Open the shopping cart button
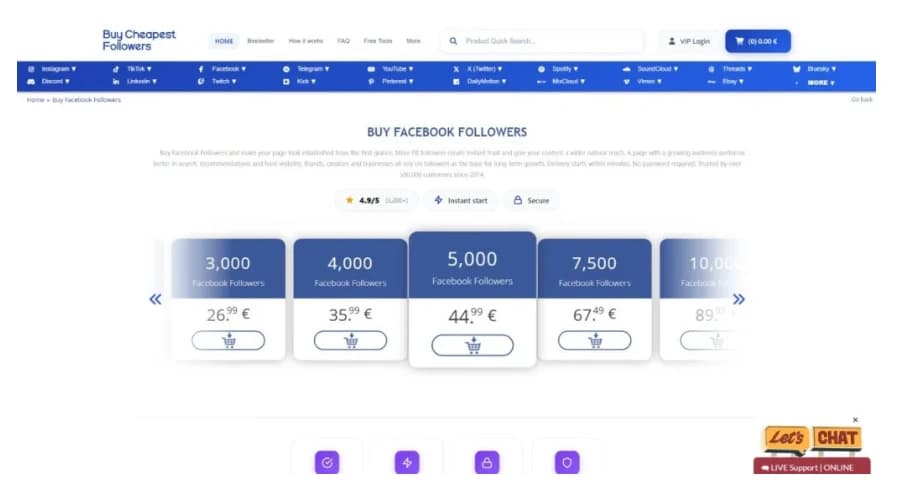906x497 pixels. point(758,41)
